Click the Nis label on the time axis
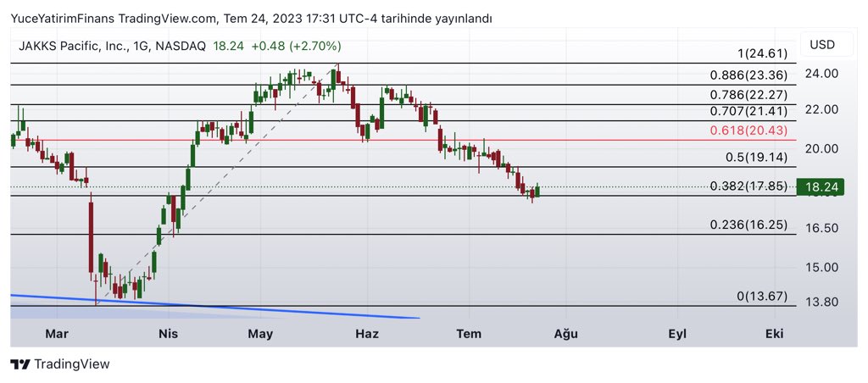 click(x=168, y=334)
